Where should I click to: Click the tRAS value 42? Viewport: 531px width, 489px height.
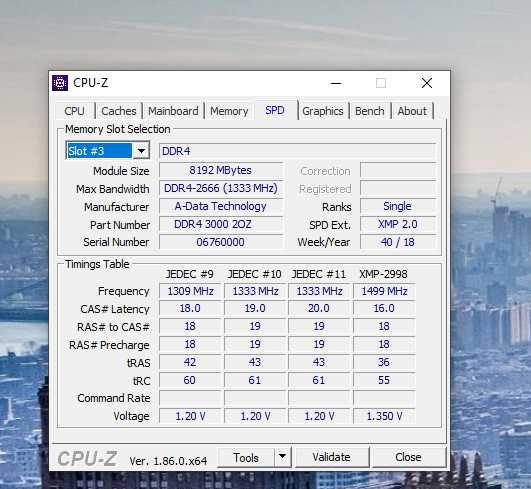(190, 362)
